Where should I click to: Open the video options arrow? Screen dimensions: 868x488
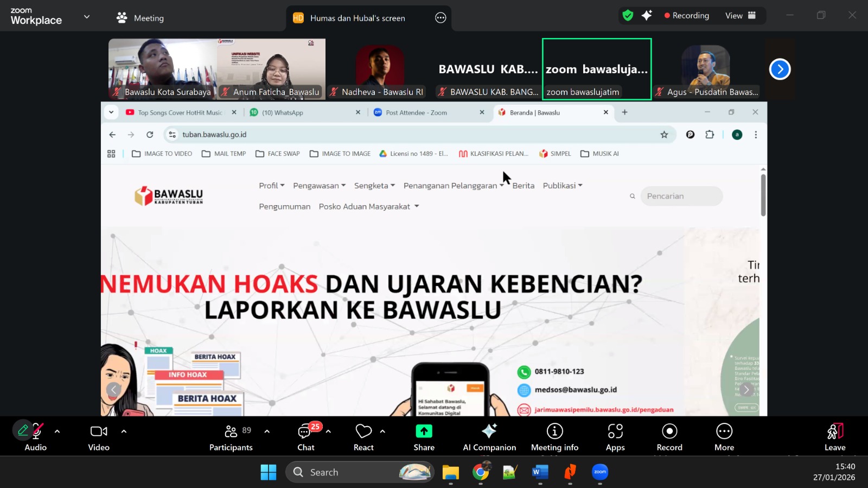[x=124, y=432]
